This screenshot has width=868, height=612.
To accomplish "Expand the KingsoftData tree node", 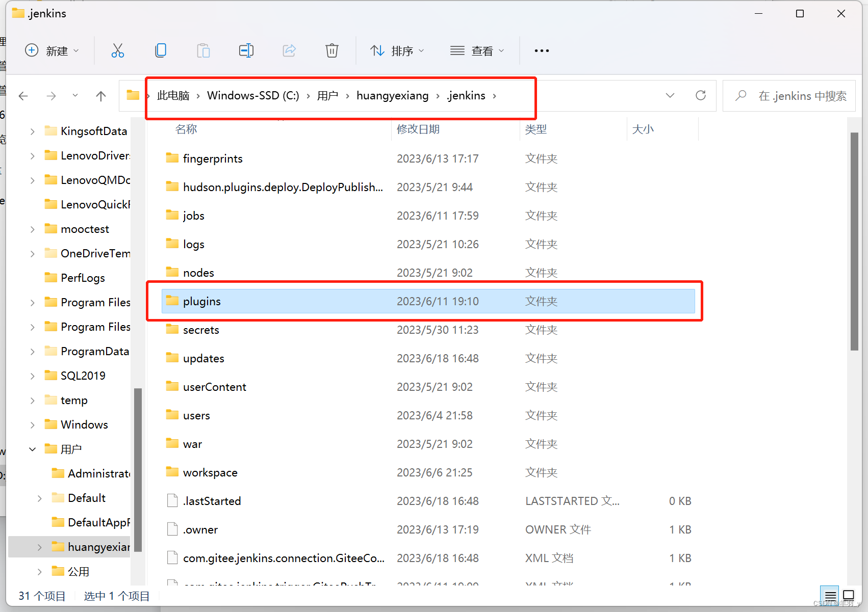I will 33,131.
